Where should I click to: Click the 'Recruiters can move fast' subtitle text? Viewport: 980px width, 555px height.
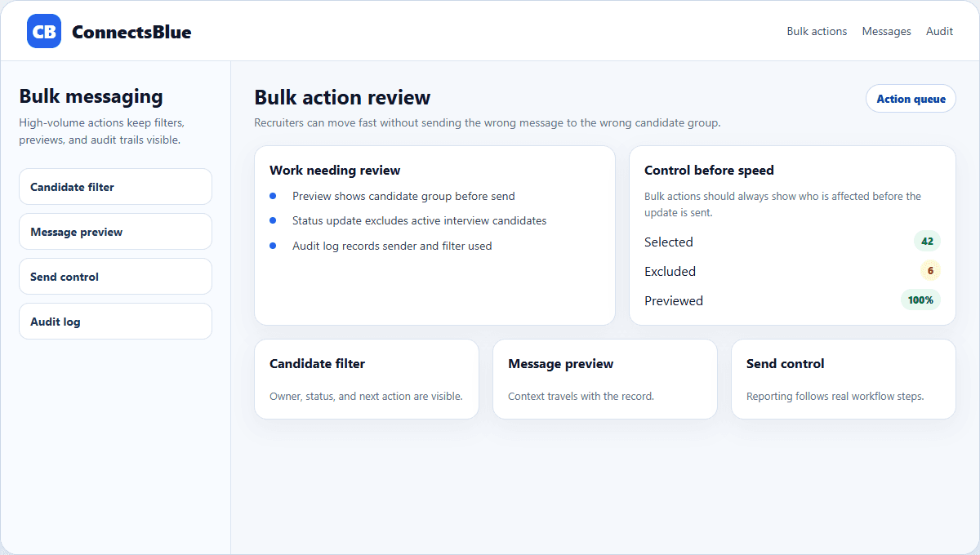(488, 123)
